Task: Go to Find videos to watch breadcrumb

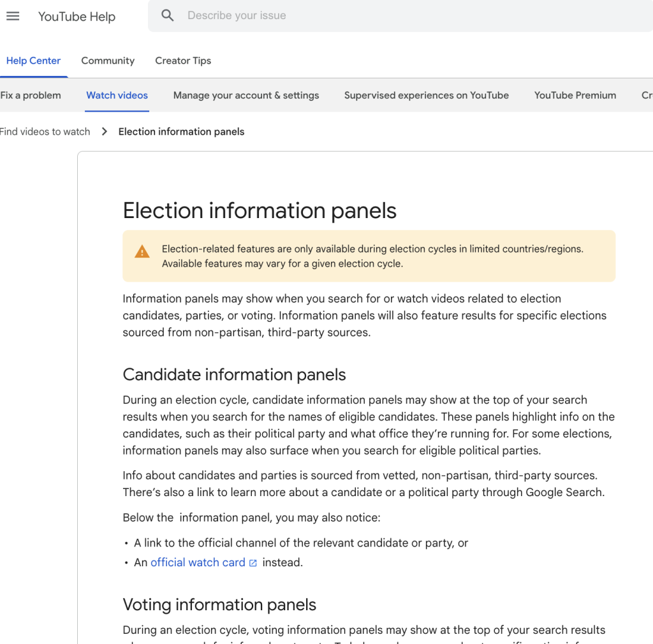Action: 45,131
